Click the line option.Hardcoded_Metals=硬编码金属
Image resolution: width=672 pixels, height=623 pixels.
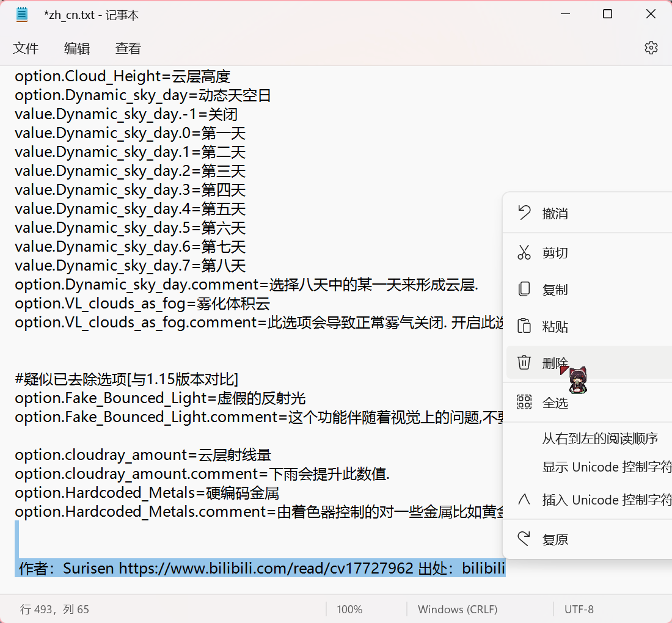[147, 493]
